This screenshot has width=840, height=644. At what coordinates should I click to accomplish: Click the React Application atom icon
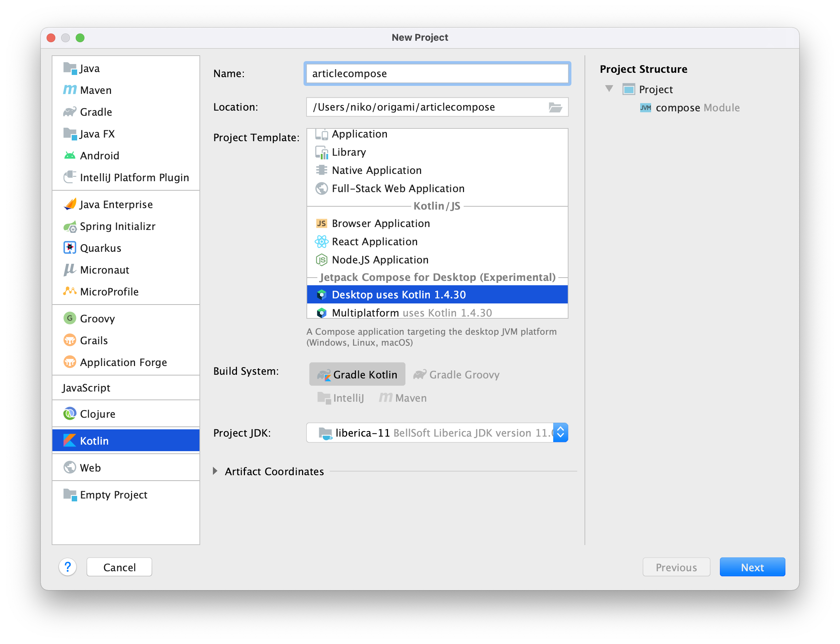pyautogui.click(x=321, y=242)
